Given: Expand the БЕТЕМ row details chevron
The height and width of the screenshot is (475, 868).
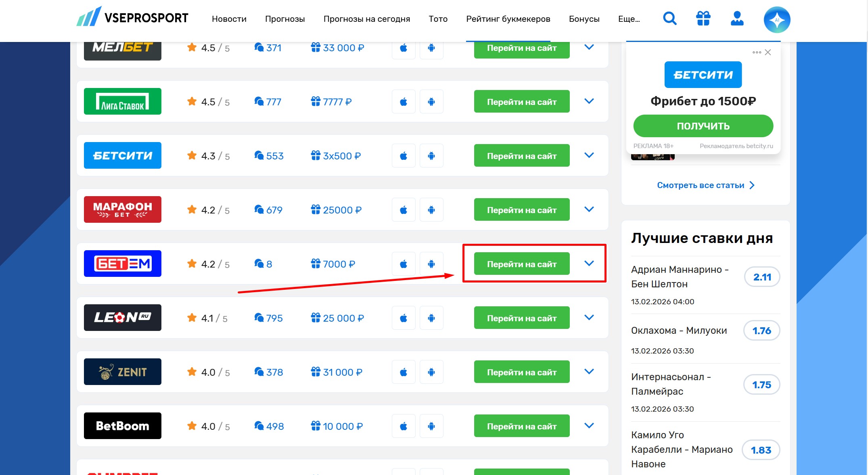Looking at the screenshot, I should coord(589,264).
